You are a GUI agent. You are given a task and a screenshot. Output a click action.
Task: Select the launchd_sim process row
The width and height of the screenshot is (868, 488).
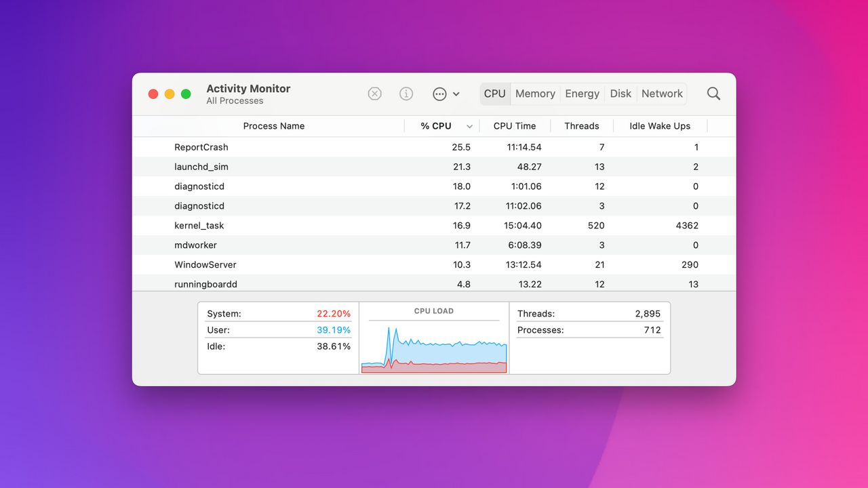click(x=434, y=167)
